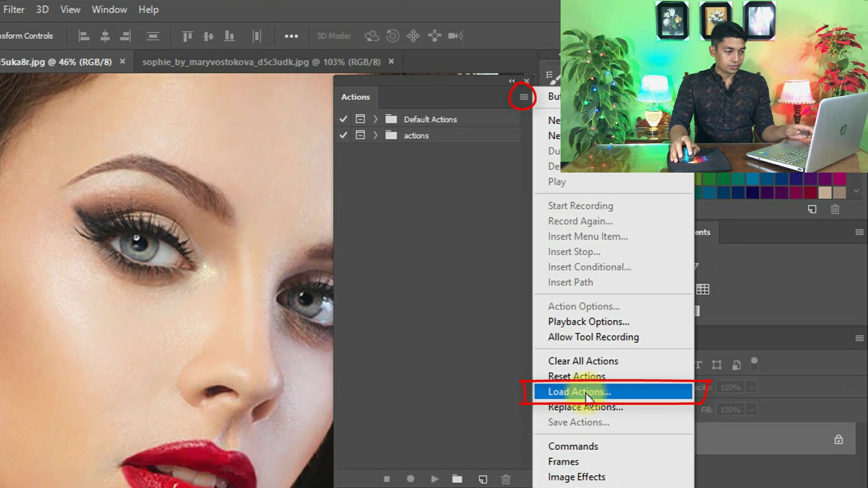Choose Allow Tool Recording menu entry
The height and width of the screenshot is (488, 868).
pos(613,337)
